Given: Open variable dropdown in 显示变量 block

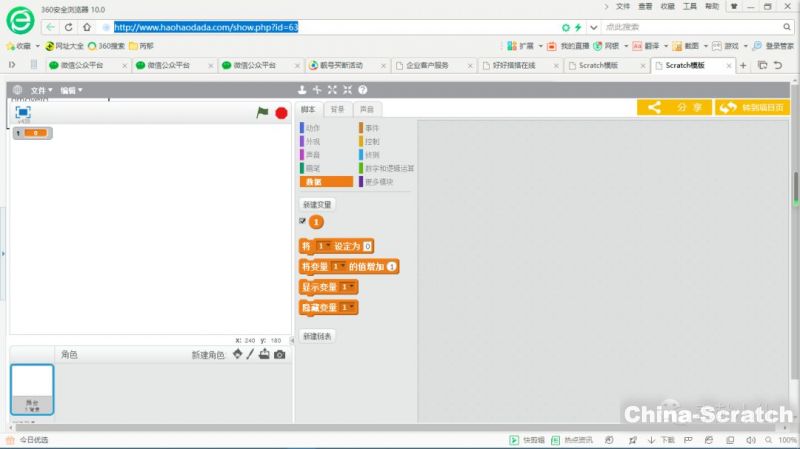Looking at the screenshot, I should click(346, 287).
